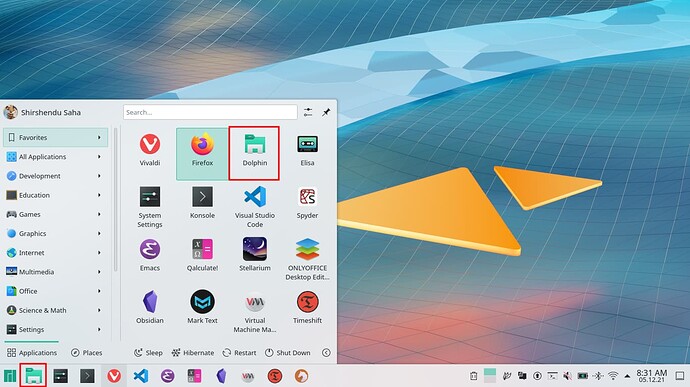Screen dimensions: 690x387
Task: Click the Timeshift icon on the taskbar
Action: [275, 376]
